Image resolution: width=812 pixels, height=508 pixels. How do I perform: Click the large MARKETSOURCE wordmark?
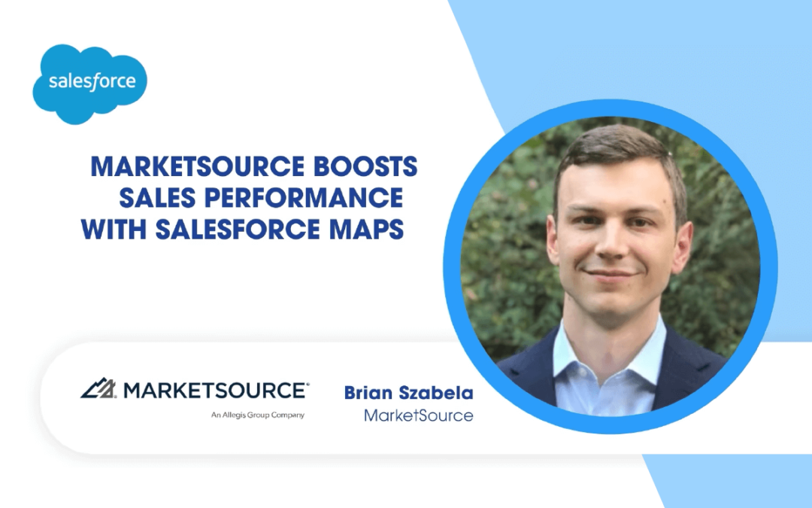point(217,391)
